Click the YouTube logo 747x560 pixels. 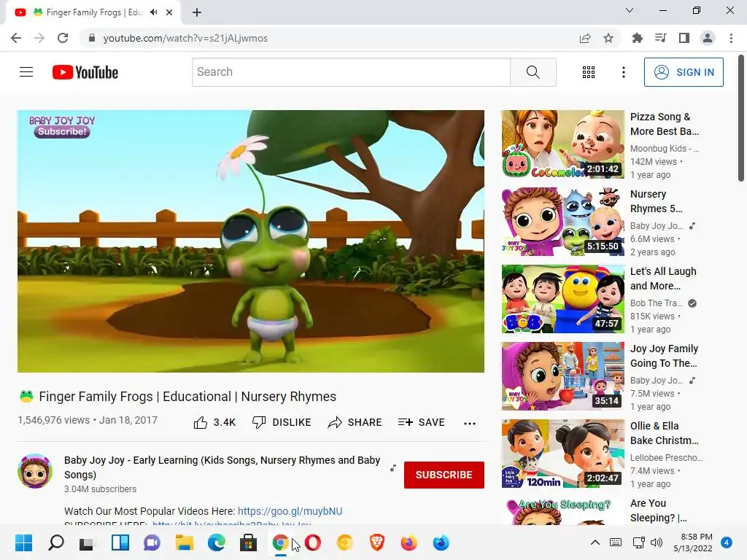pyautogui.click(x=85, y=72)
